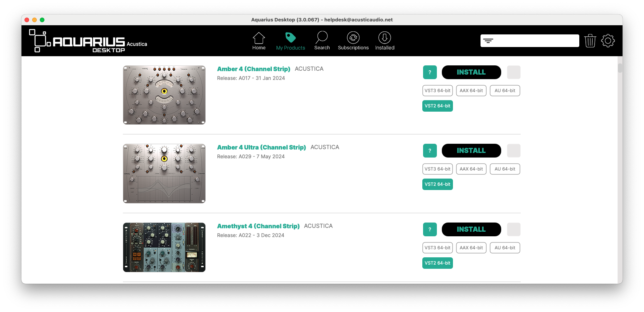Tick the checkbox for Amber 4 (Channel Strip)
The width and height of the screenshot is (644, 312).
(x=514, y=72)
